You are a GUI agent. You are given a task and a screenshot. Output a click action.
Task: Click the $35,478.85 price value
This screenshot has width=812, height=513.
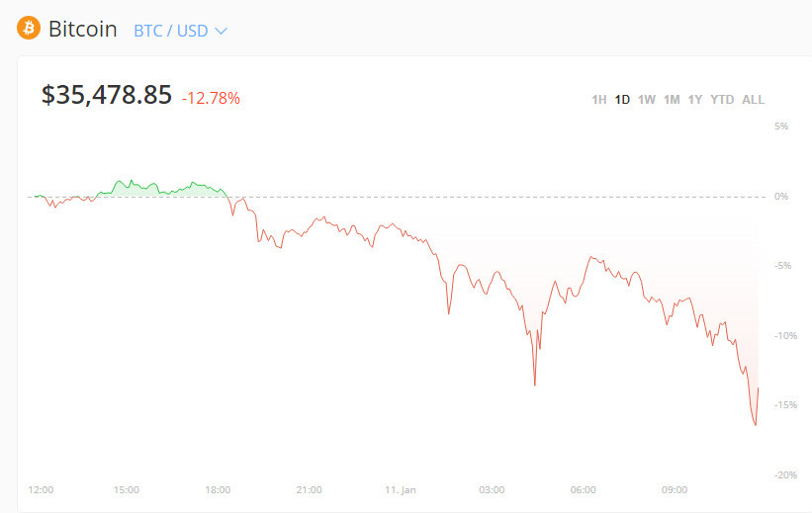[107, 95]
